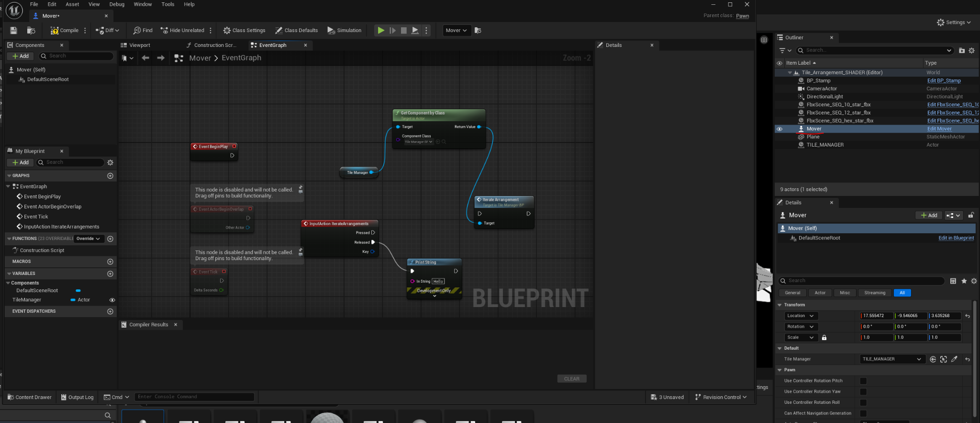Click the CLEAR compiler results button
The height and width of the screenshot is (423, 980).
tap(571, 379)
